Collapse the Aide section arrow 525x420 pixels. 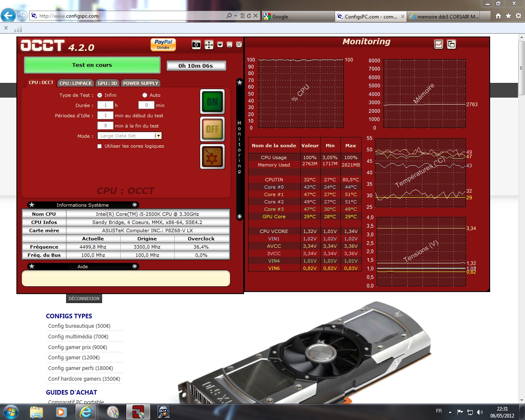(135, 267)
